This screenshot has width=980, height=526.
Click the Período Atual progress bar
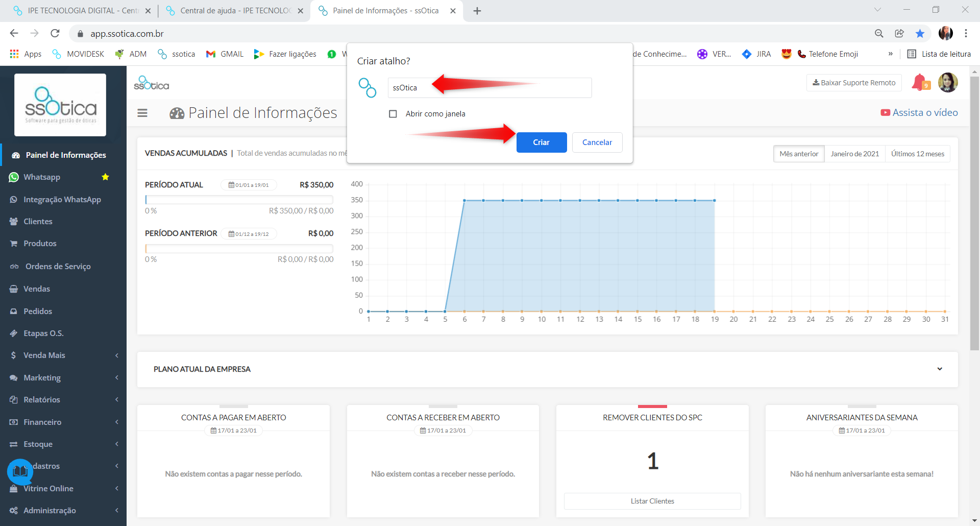(x=239, y=200)
